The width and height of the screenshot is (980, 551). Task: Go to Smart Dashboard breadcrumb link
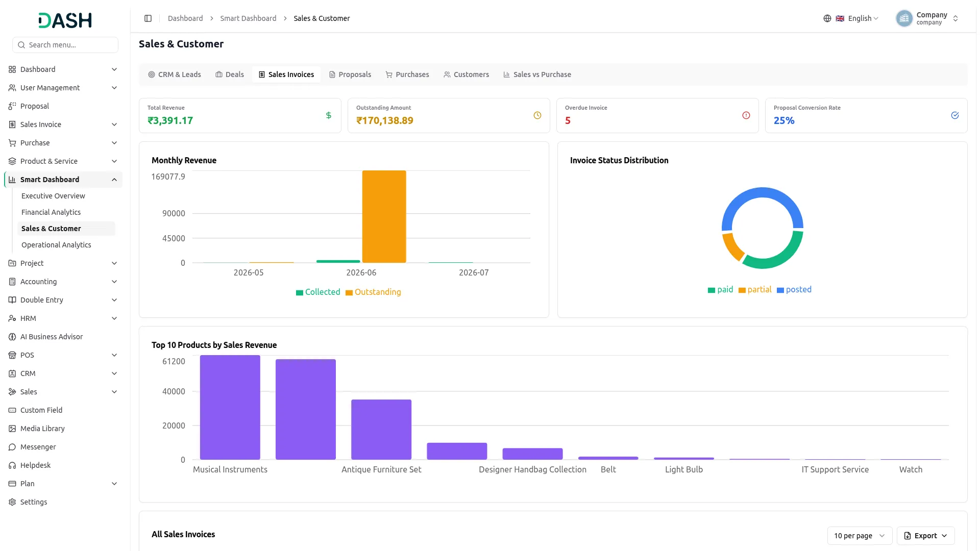[248, 18]
